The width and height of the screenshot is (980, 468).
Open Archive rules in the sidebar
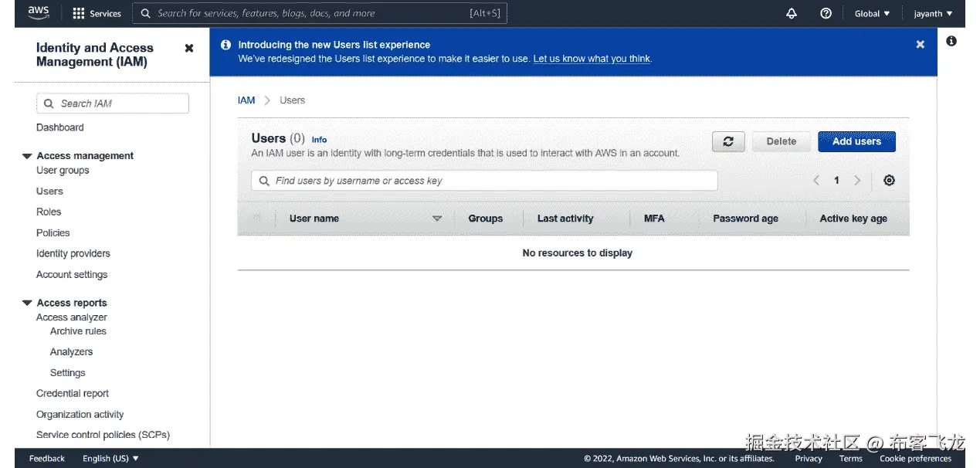[x=78, y=331]
